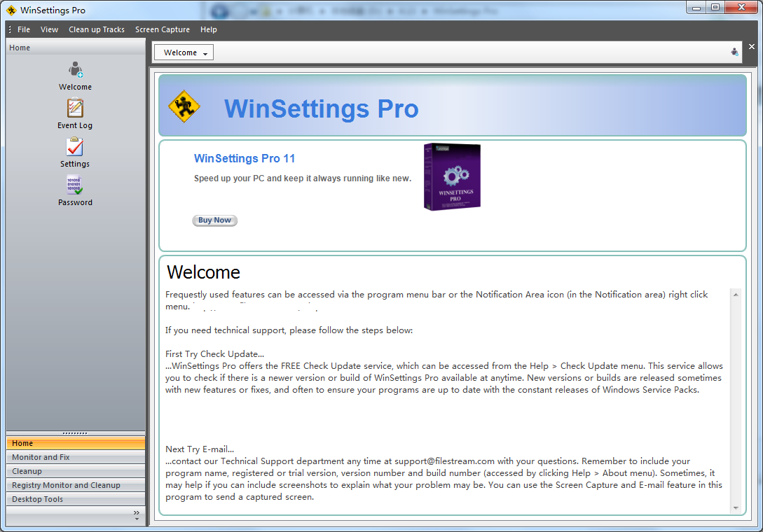Close the Welcome panel with the X

[752, 47]
